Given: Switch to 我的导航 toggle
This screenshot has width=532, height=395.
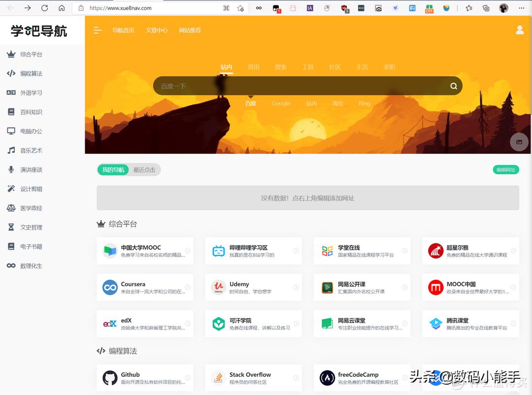Looking at the screenshot, I should click(113, 170).
